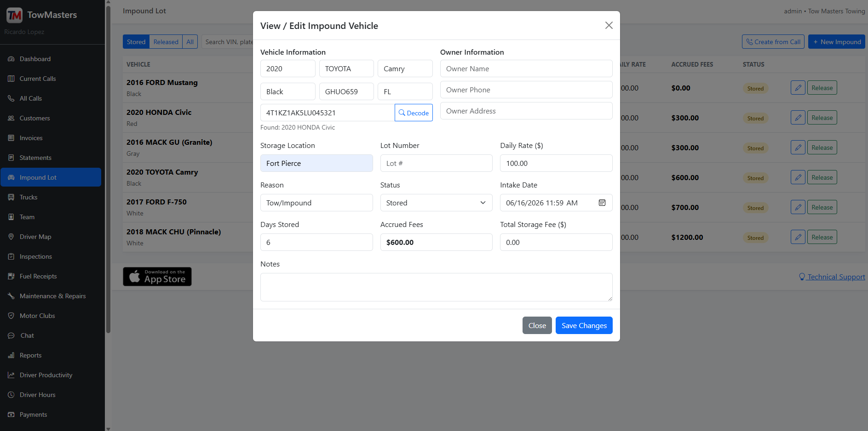Open the Intake Date calendar picker
This screenshot has width=868, height=431.
point(602,203)
